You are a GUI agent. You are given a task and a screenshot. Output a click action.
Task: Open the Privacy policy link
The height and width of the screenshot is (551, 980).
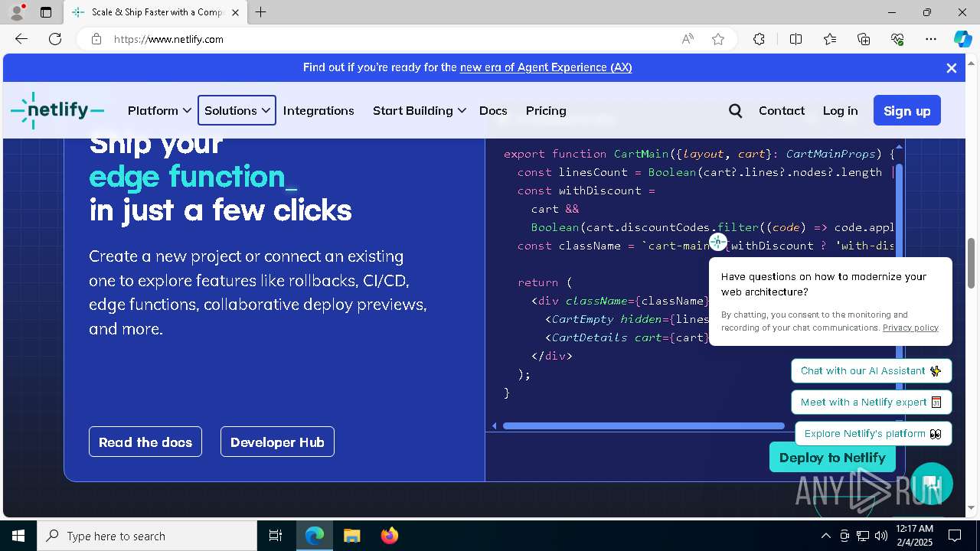pyautogui.click(x=910, y=328)
